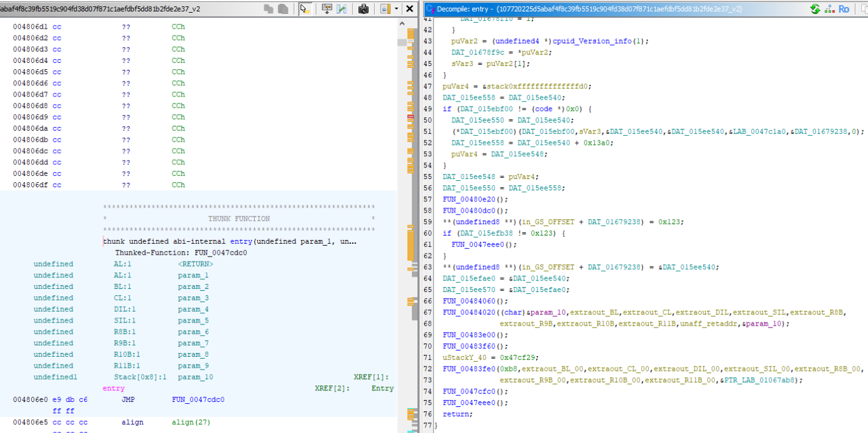Screen dimensions: 868x433
Task: Click Re-decompile green refresh icon
Action: [815, 9]
